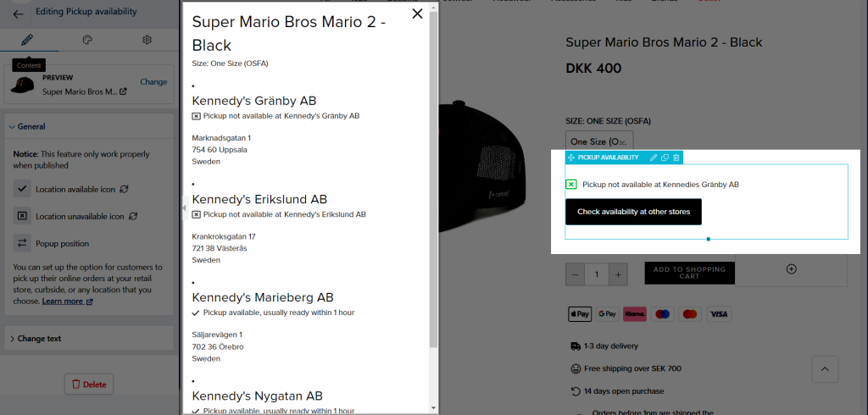Delete Pickup Availability element via trash icon
The width and height of the screenshot is (868, 415).
676,158
